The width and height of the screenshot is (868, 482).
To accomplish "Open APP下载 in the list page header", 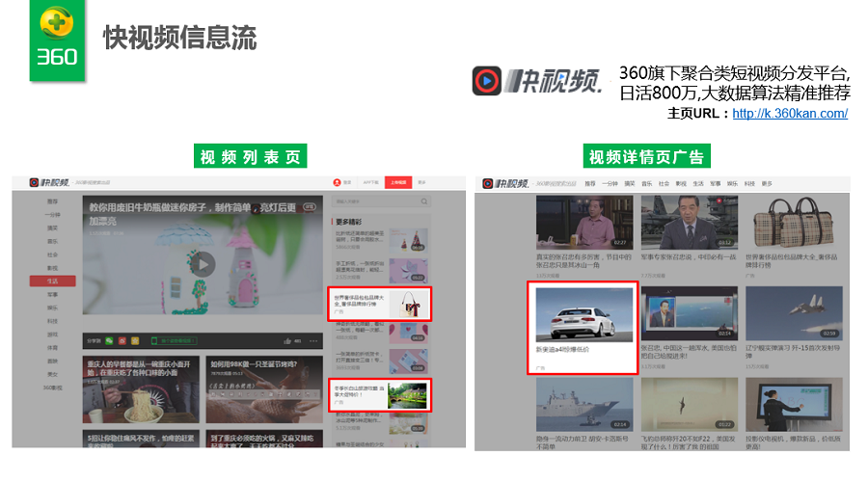I will click(371, 182).
